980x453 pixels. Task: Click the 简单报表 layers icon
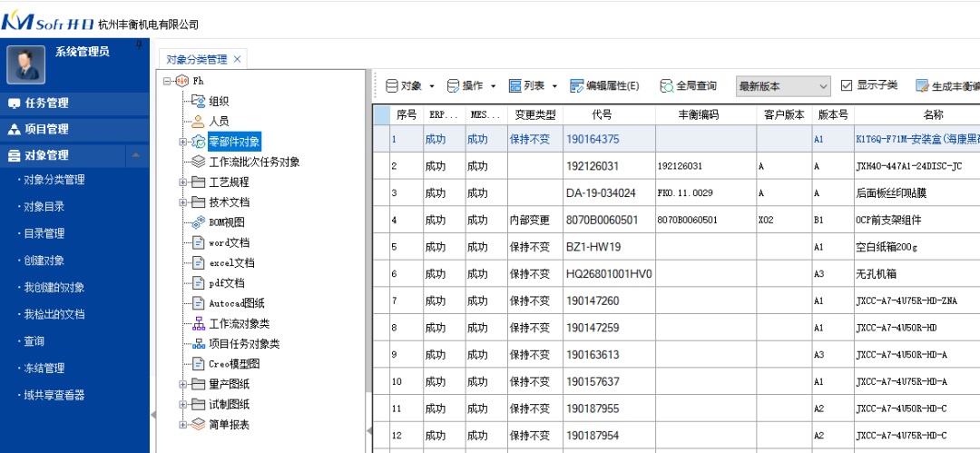pyautogui.click(x=198, y=424)
